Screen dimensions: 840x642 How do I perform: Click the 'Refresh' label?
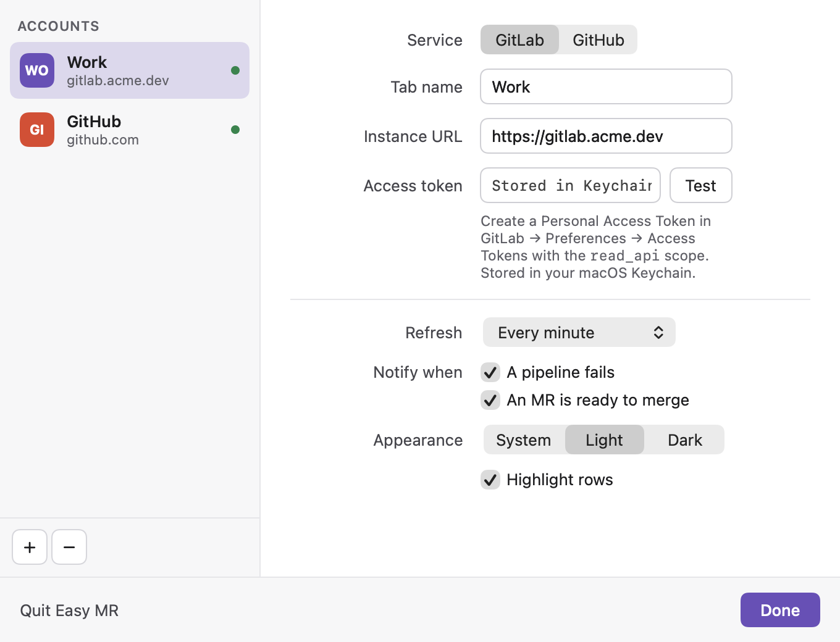point(434,333)
